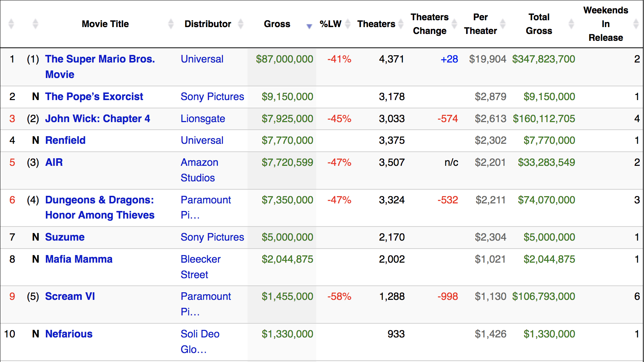
Task: Click the -532 theaters change value
Action: [448, 200]
